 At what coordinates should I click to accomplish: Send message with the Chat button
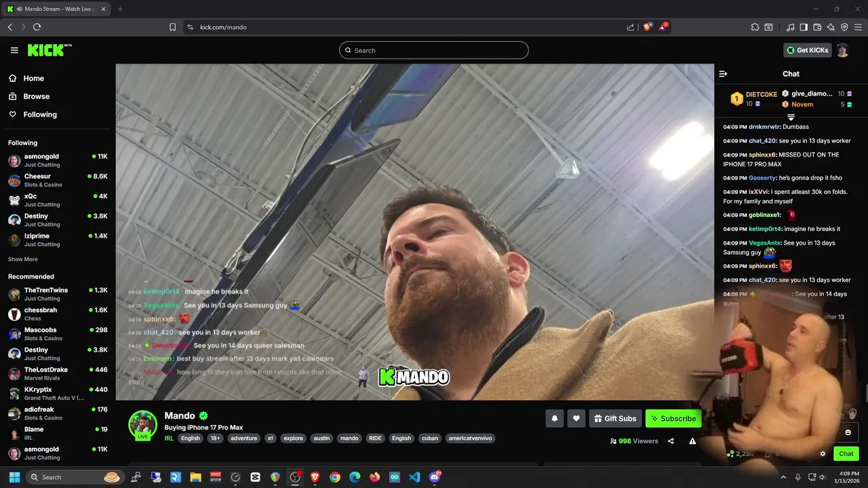tap(846, 453)
